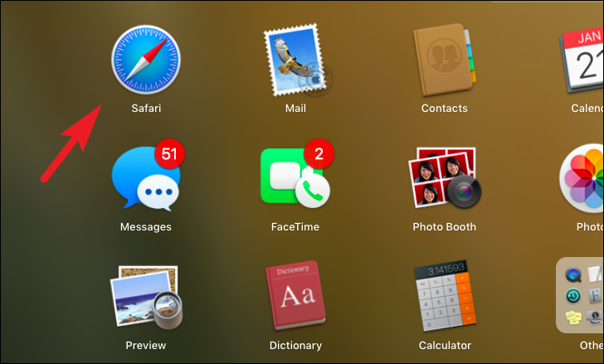This screenshot has height=364, width=604.
Task: Open the red Dictionary book icon
Action: (295, 295)
